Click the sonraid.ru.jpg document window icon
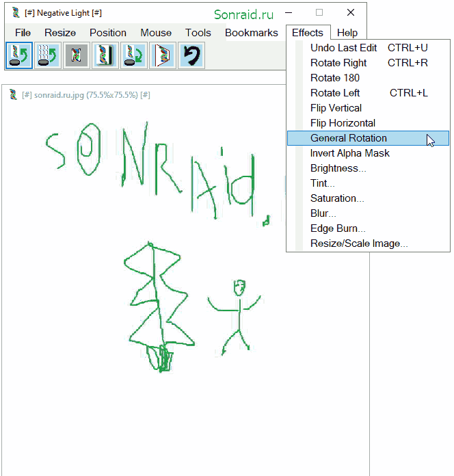Viewport: 454px width, 476px height. click(13, 94)
